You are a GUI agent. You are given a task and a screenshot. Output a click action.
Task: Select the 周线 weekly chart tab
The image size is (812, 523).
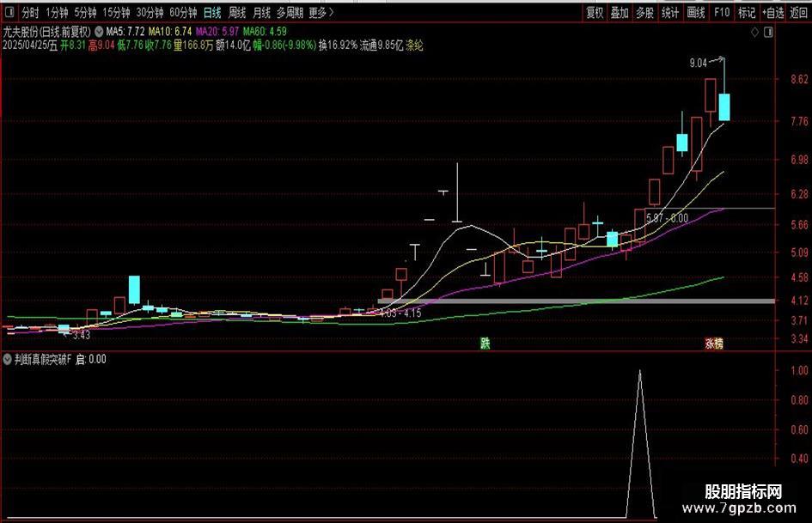[236, 12]
